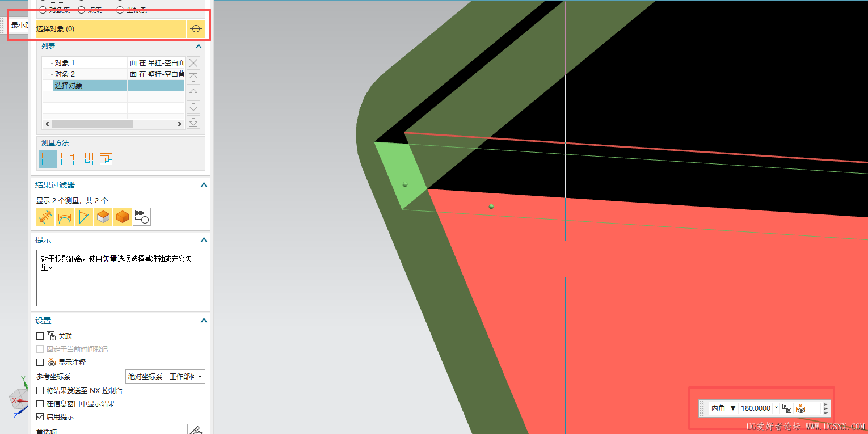Image resolution: width=868 pixels, height=434 pixels.
Task: Collapse the 设置 section
Action: (x=204, y=321)
